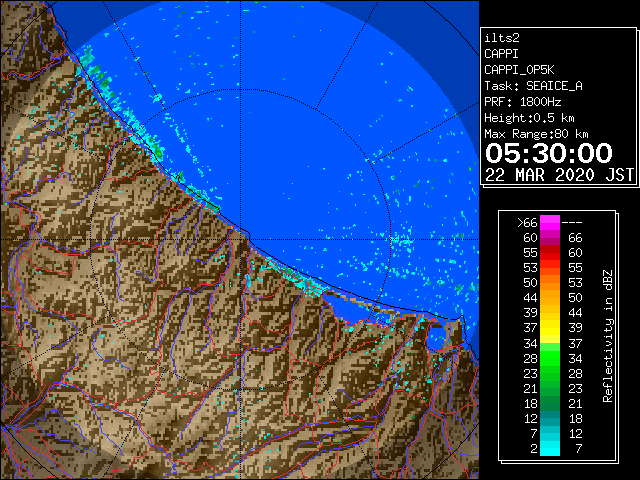Pick the orange 44–50 dBZ swatch

(x=550, y=298)
